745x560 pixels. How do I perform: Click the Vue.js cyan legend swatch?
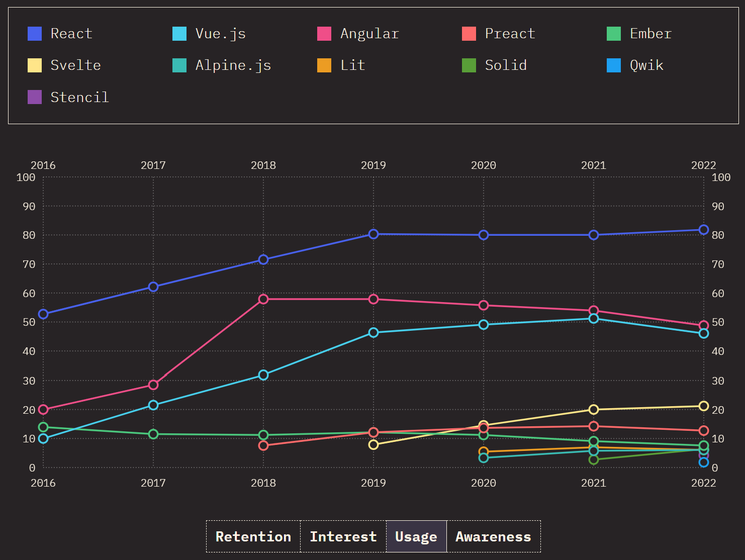pos(179,34)
